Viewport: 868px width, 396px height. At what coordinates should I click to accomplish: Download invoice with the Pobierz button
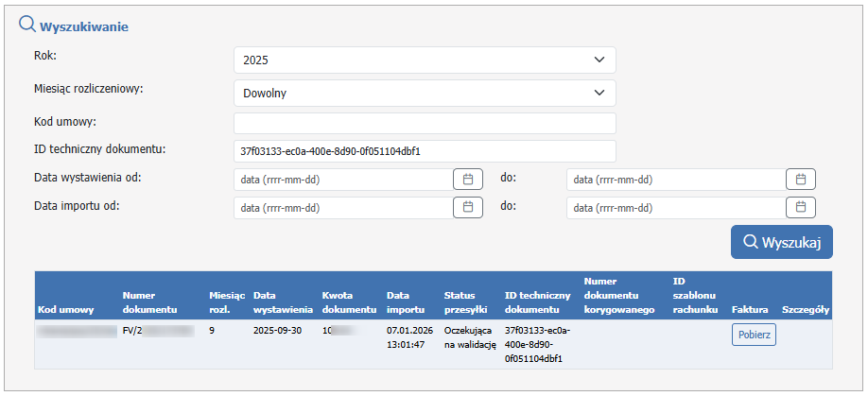754,334
